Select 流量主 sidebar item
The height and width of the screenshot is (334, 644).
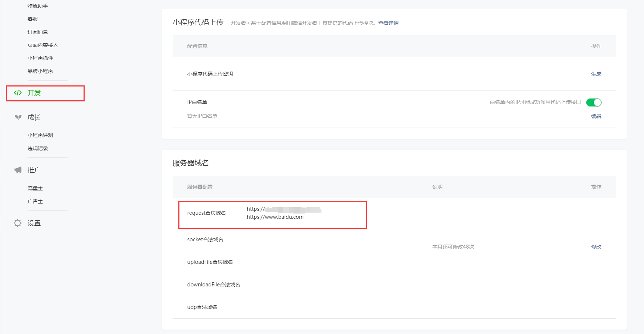35,188
